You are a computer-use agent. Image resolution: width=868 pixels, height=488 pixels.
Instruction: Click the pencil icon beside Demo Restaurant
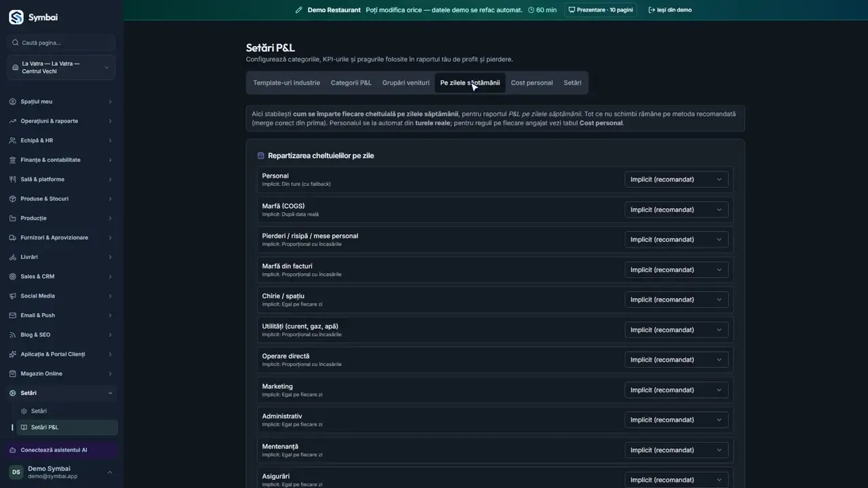pos(298,10)
